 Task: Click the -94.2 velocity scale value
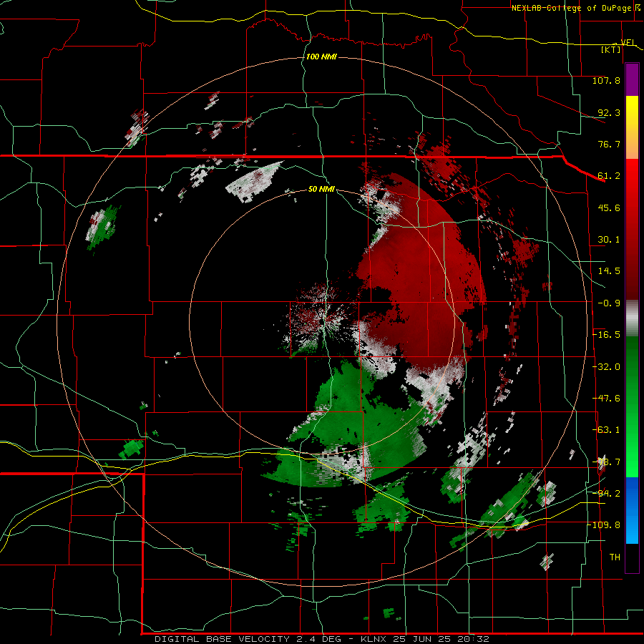point(606,493)
